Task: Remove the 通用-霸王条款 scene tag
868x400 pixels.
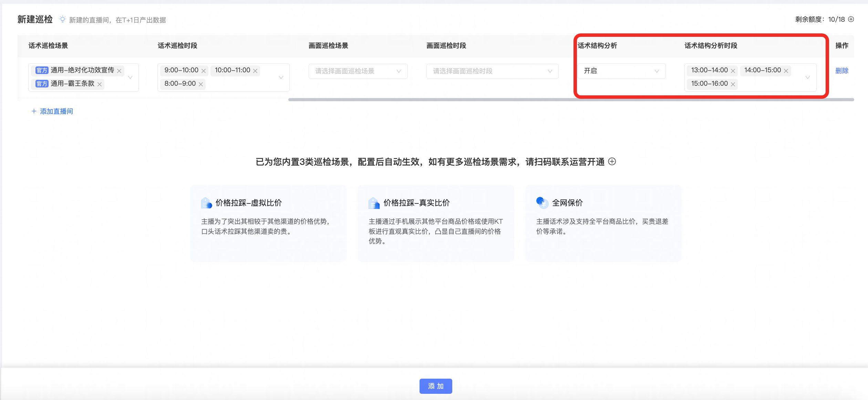Action: (x=100, y=84)
